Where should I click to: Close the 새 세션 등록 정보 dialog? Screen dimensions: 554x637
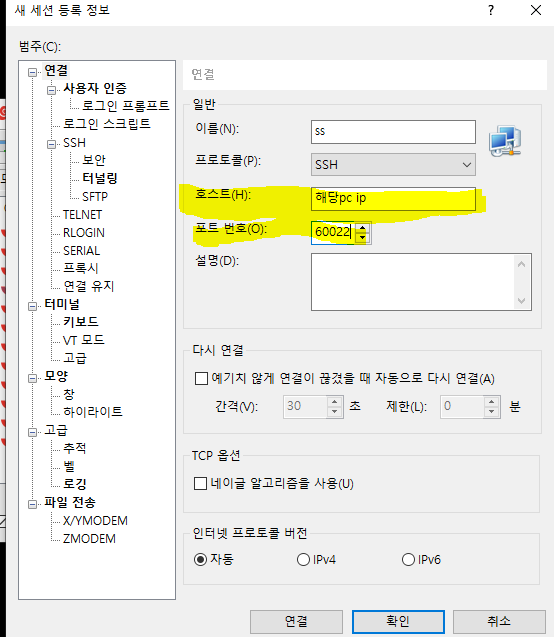pos(536,10)
